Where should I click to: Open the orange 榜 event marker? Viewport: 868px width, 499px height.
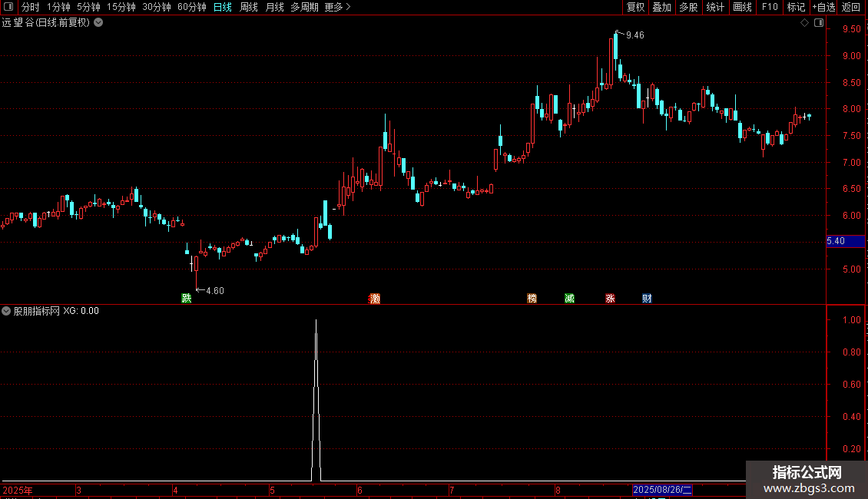[532, 298]
